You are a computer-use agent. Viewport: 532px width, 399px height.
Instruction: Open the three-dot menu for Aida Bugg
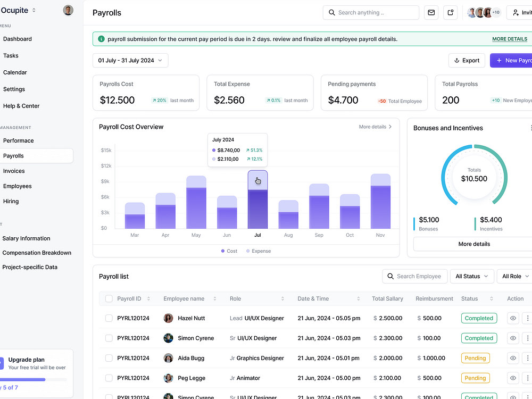pos(527,358)
